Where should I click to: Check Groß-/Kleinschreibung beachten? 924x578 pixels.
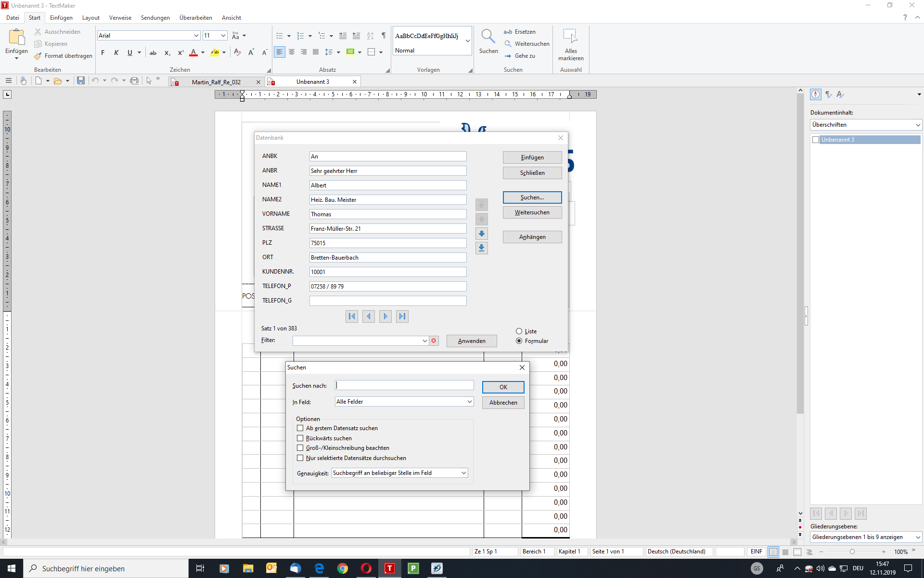click(x=300, y=448)
